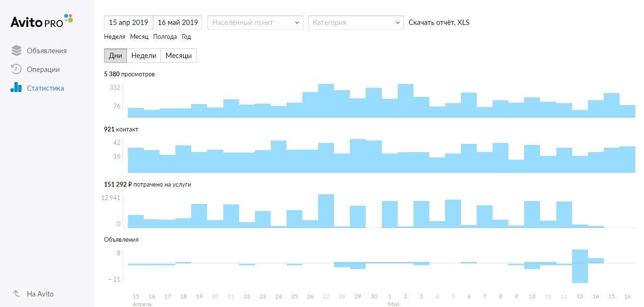Click the На Avito arrow icon
This screenshot has height=307, width=644.
click(x=16, y=294)
